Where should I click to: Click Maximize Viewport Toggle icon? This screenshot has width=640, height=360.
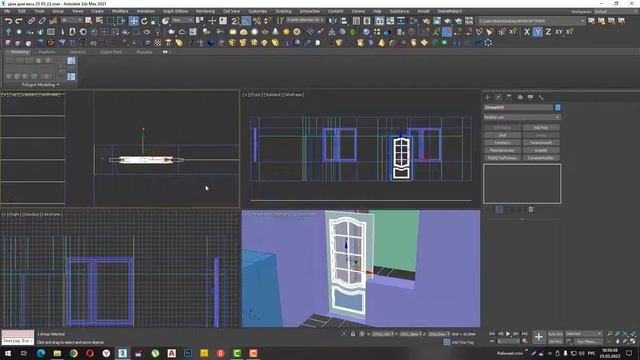[x=633, y=341]
